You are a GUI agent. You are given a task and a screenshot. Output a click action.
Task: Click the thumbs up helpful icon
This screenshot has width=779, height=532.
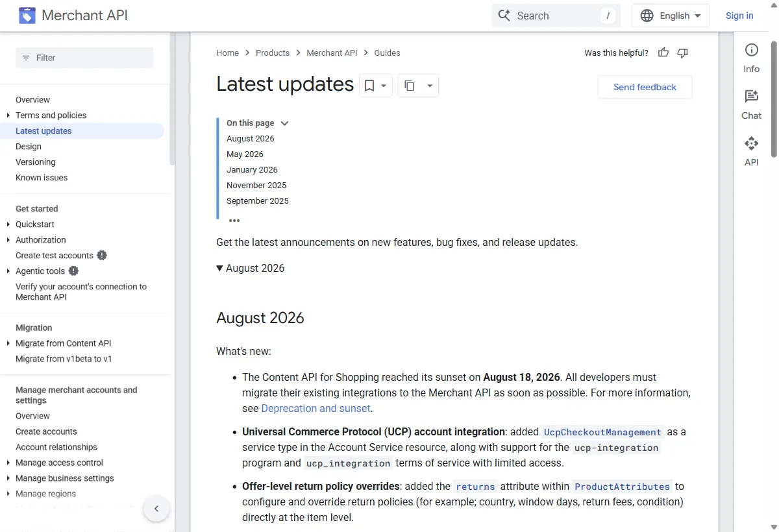(x=663, y=53)
